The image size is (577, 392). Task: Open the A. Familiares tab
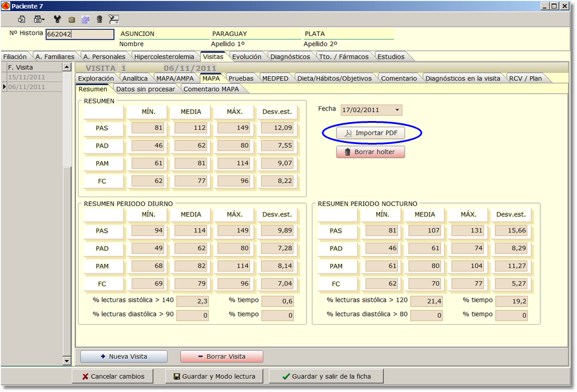coord(55,57)
